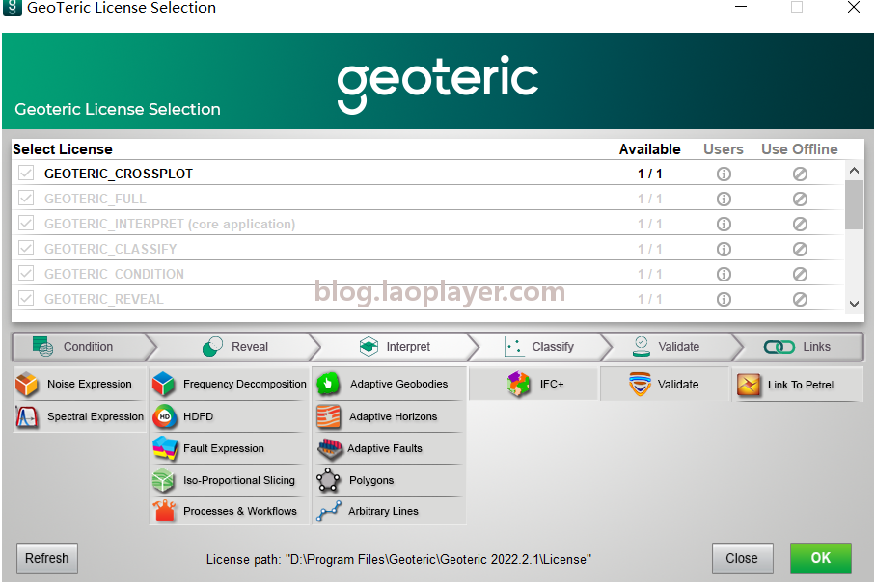Screen dimensions: 875x588
Task: Click the license list scrollbar thumb
Action: [x=854, y=204]
